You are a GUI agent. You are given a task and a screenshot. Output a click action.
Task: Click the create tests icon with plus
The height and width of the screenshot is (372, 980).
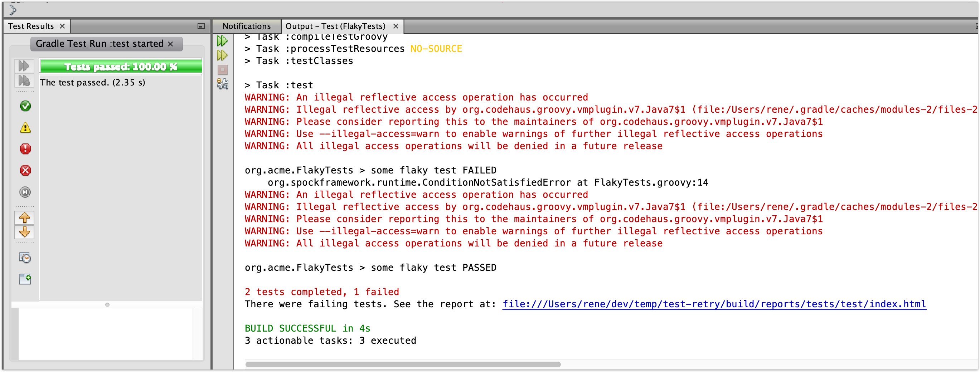[25, 279]
